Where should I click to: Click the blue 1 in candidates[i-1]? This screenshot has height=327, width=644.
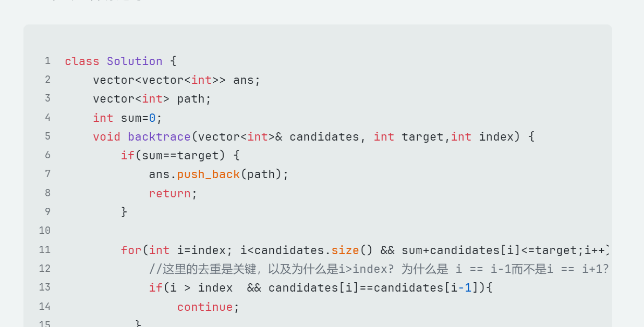click(468, 288)
